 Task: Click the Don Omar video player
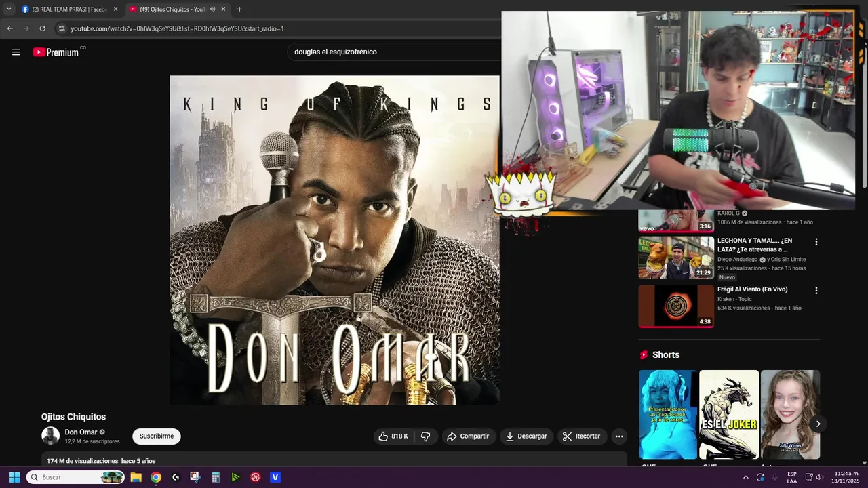tap(334, 240)
